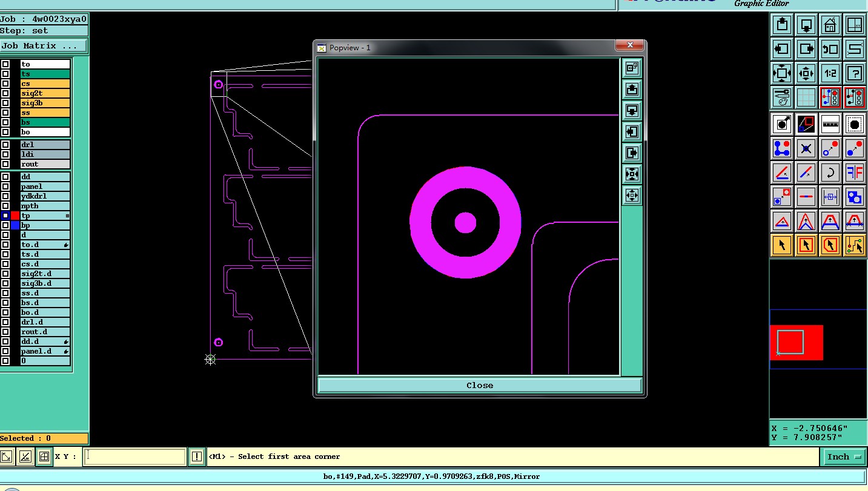Click the pan down icon in main toolbar
The height and width of the screenshot is (491, 868).
[806, 25]
